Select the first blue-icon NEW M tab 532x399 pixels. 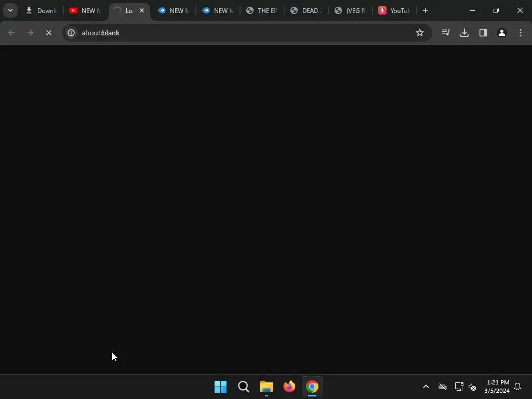pyautogui.click(x=174, y=10)
